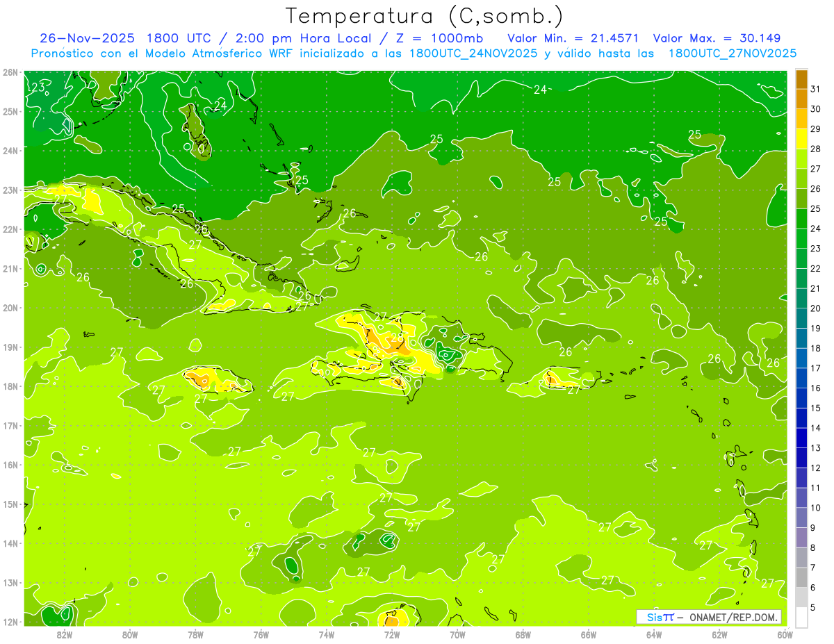Click the color bar value 14
The height and width of the screenshot is (644, 834).
[816, 428]
